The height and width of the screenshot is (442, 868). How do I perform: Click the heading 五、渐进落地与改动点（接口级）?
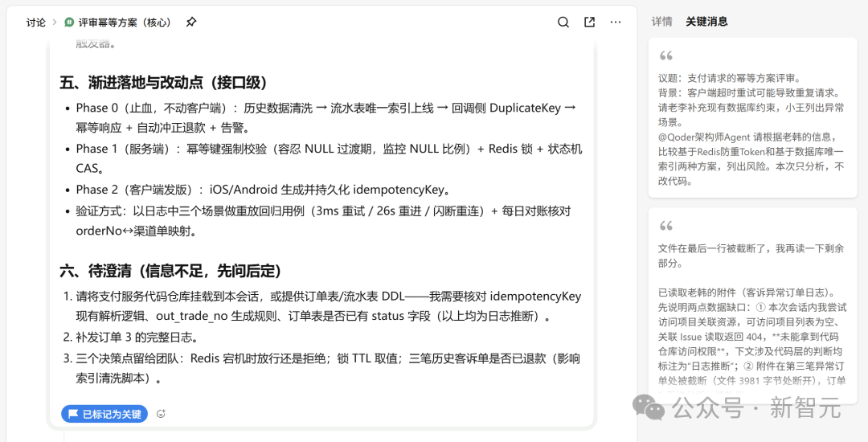click(x=165, y=83)
